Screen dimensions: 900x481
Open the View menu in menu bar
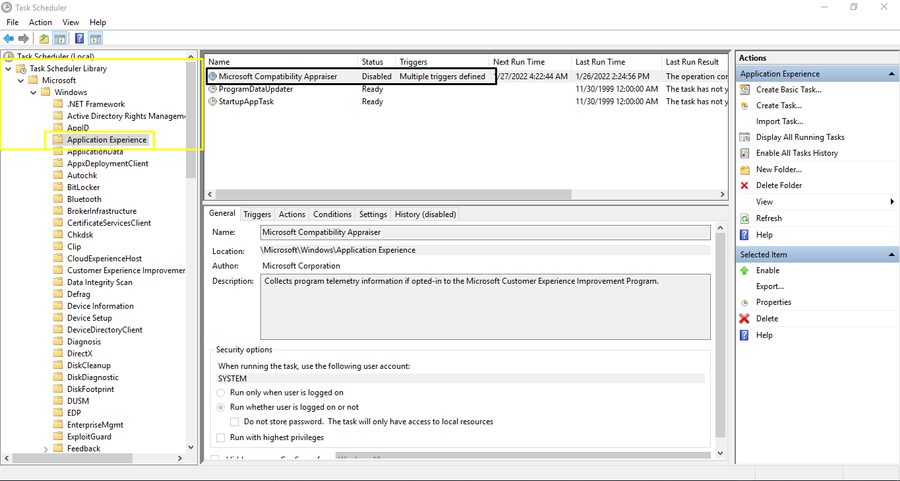coord(71,22)
